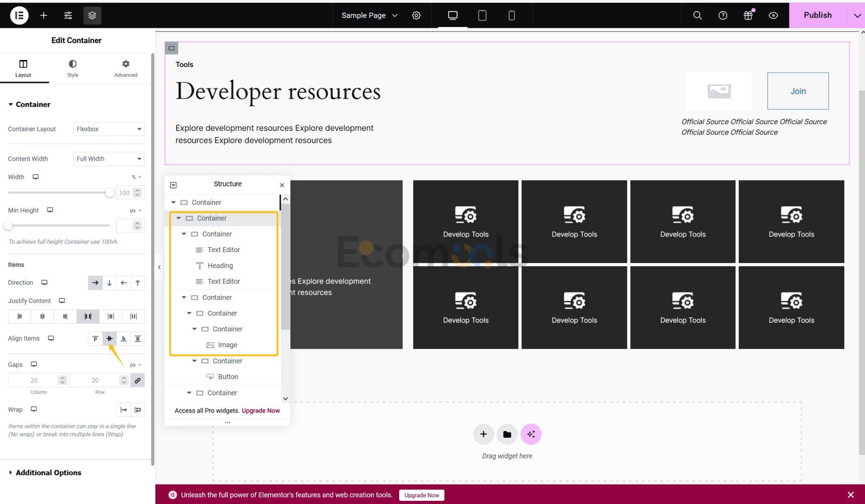Switch to the Style tab
The image size is (865, 504).
[x=73, y=68]
